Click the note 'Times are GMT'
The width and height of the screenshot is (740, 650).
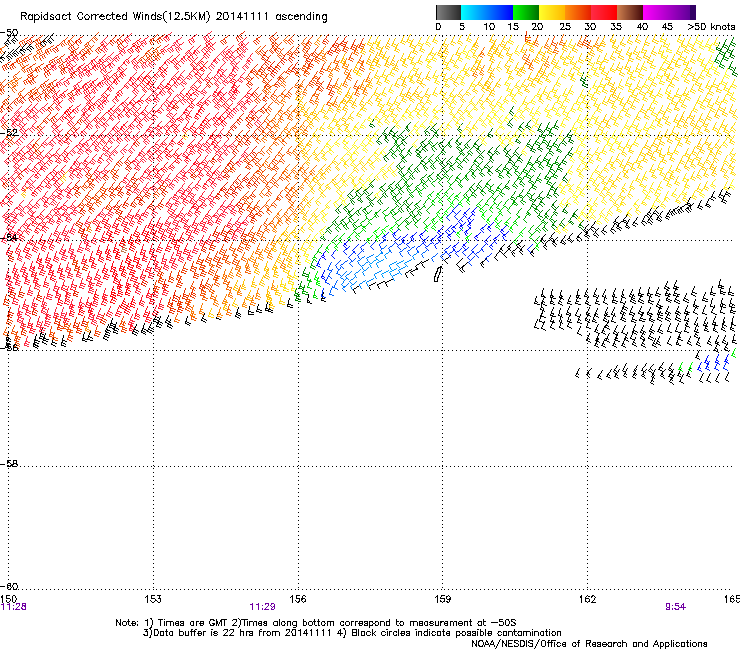coord(193,623)
